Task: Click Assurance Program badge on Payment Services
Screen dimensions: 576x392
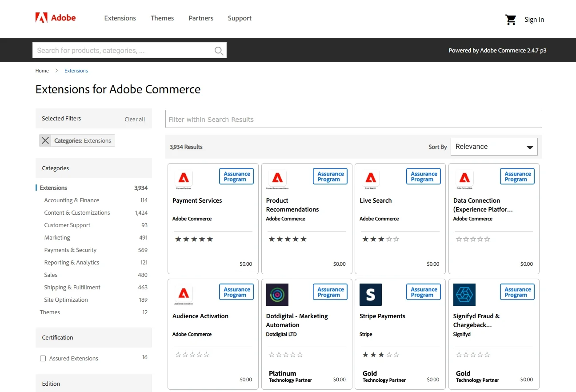Action: click(x=236, y=176)
